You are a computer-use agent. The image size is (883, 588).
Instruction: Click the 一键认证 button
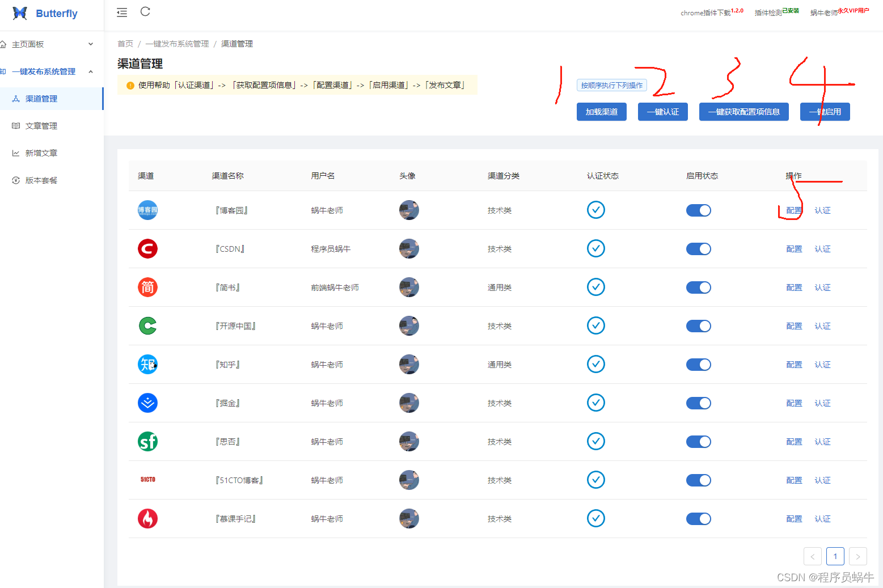point(663,112)
